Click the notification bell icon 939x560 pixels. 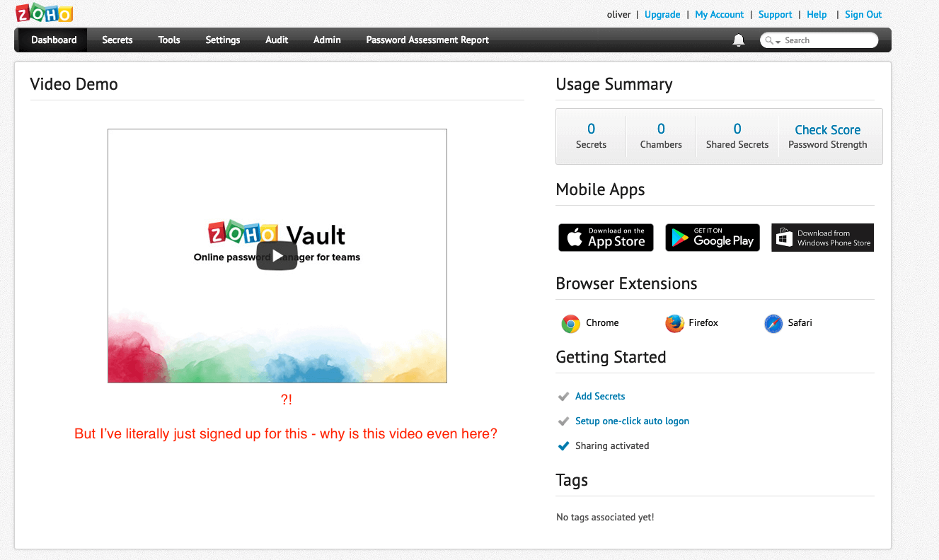[738, 40]
